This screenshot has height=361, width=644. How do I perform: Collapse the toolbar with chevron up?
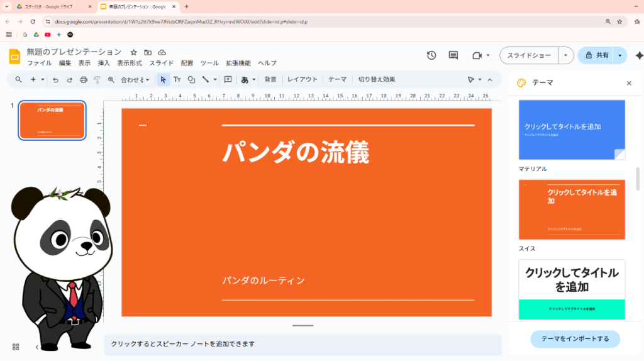point(489,80)
